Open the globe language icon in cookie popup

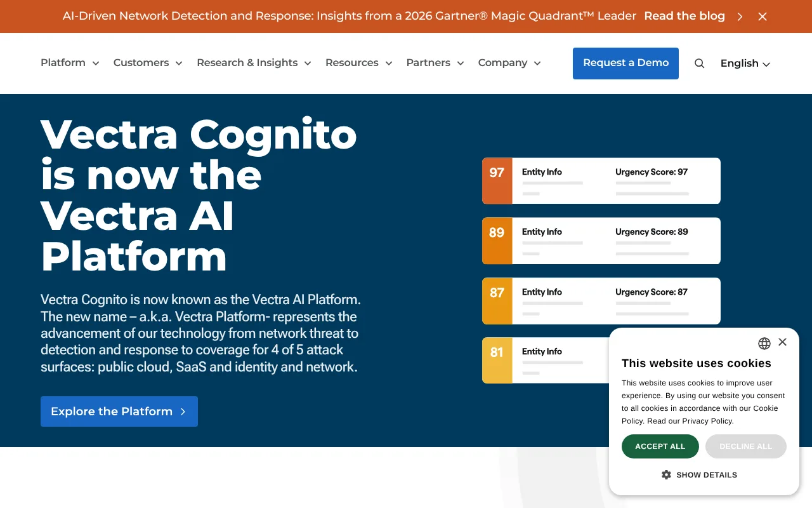(x=764, y=344)
